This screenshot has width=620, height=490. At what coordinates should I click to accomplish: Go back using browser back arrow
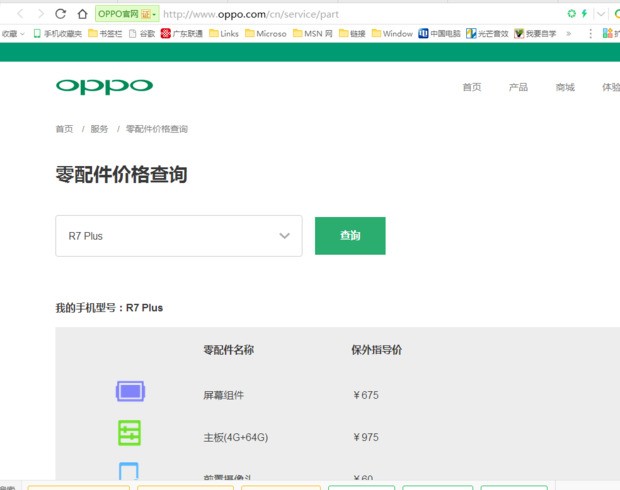coord(21,14)
